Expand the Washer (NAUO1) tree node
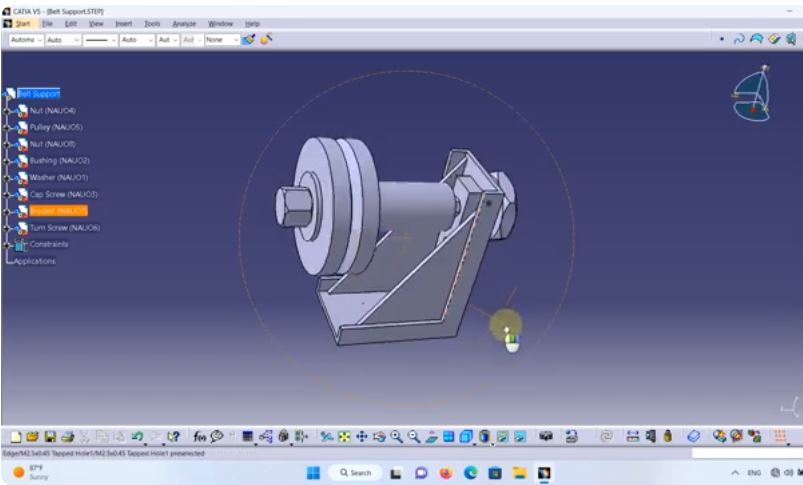 7,178
